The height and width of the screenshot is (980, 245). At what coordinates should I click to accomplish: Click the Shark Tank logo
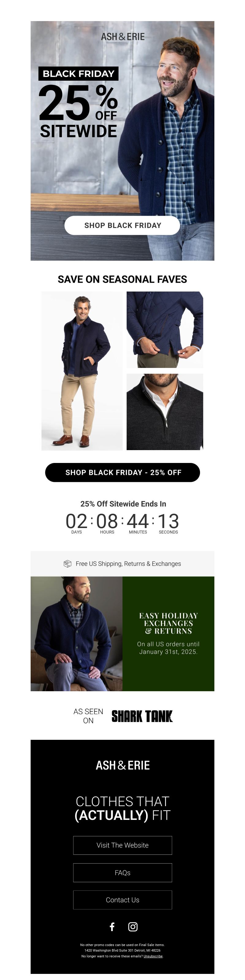[142, 716]
